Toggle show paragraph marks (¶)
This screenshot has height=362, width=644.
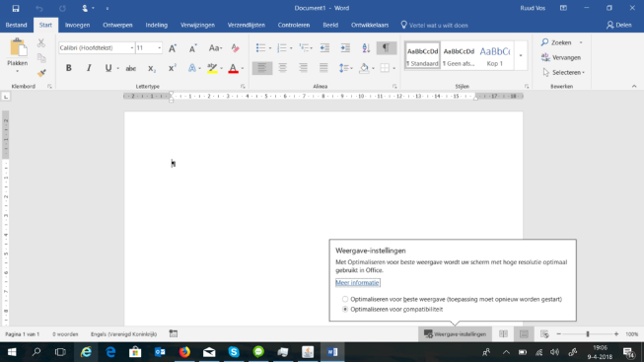point(386,48)
